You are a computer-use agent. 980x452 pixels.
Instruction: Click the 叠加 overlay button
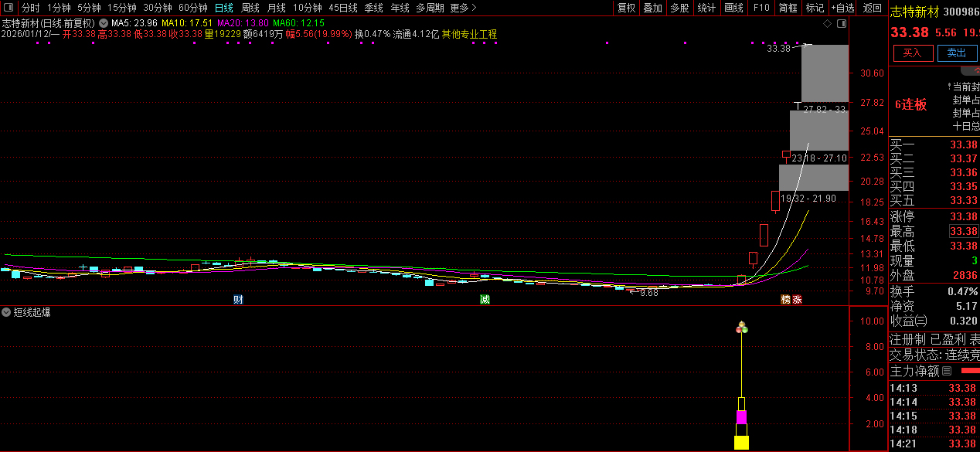(652, 8)
